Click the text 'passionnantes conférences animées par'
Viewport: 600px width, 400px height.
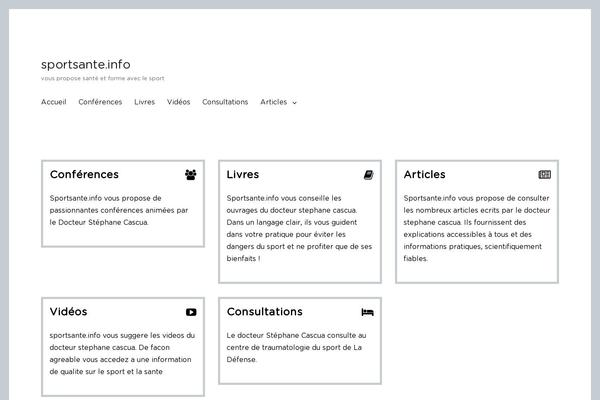click(119, 210)
